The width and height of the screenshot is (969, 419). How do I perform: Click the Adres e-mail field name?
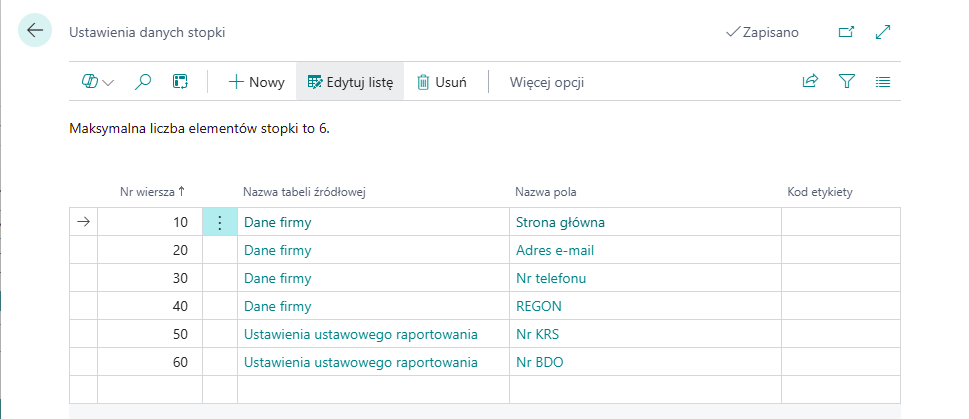555,250
